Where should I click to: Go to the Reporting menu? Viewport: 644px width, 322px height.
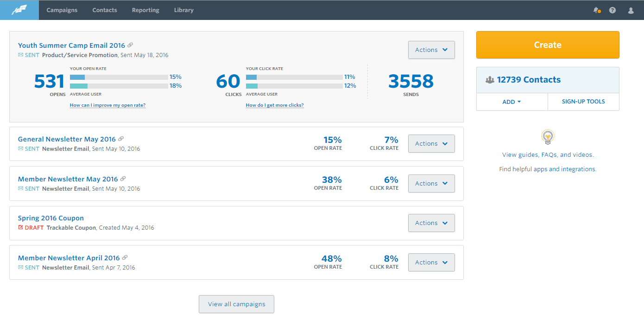145,10
